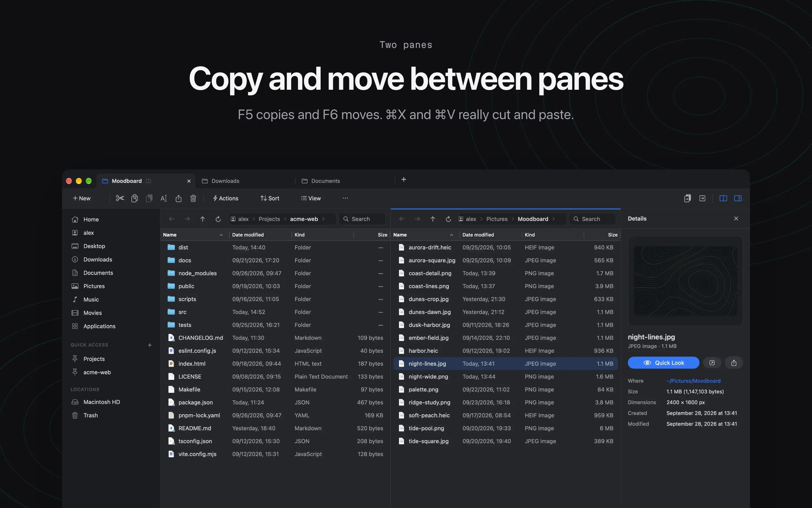Switch to the Documents tab

point(346,181)
